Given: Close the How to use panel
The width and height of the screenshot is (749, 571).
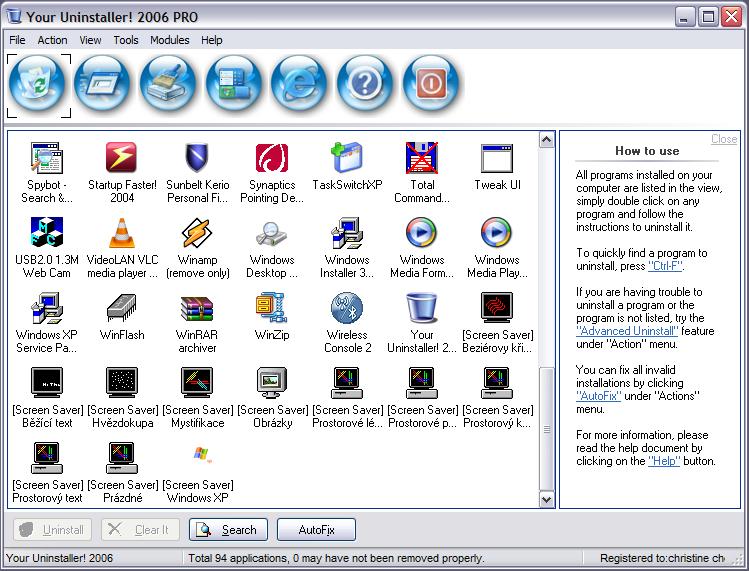Looking at the screenshot, I should tap(724, 139).
